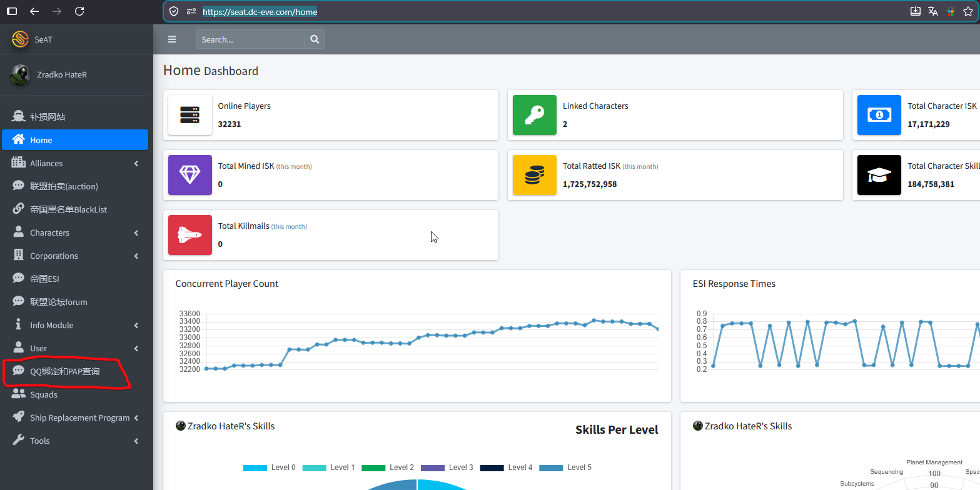Screen dimensions: 980x490
Task: Click the wrench icon beside Tools
Action: [19, 440]
